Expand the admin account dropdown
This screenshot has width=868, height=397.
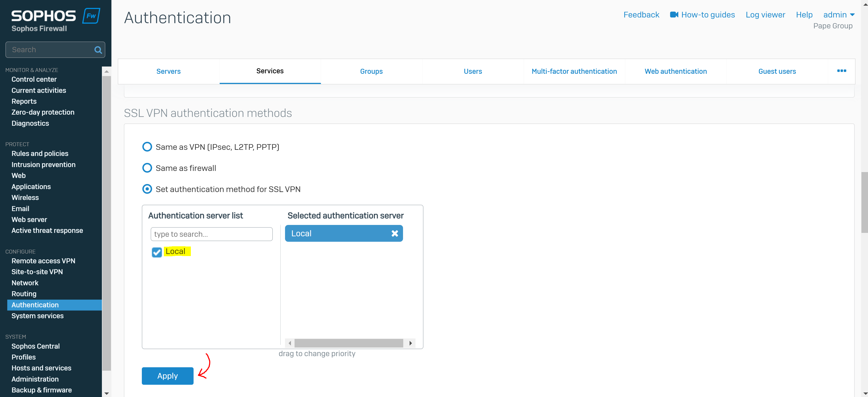tap(839, 15)
